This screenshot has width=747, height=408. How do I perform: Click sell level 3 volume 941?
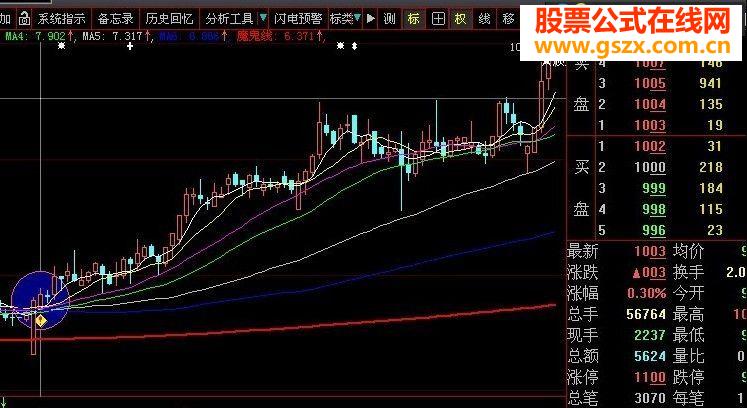tap(709, 83)
